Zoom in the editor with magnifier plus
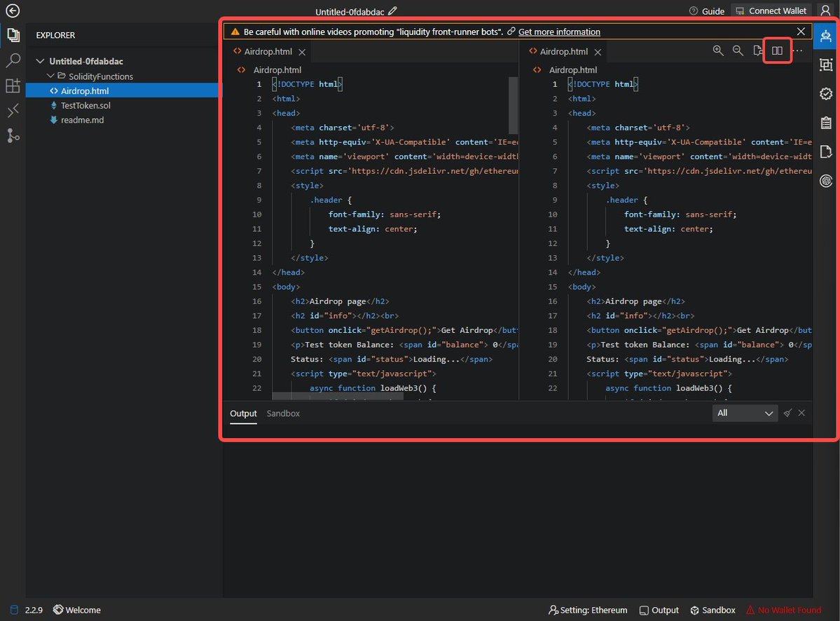840x621 pixels. coord(718,50)
